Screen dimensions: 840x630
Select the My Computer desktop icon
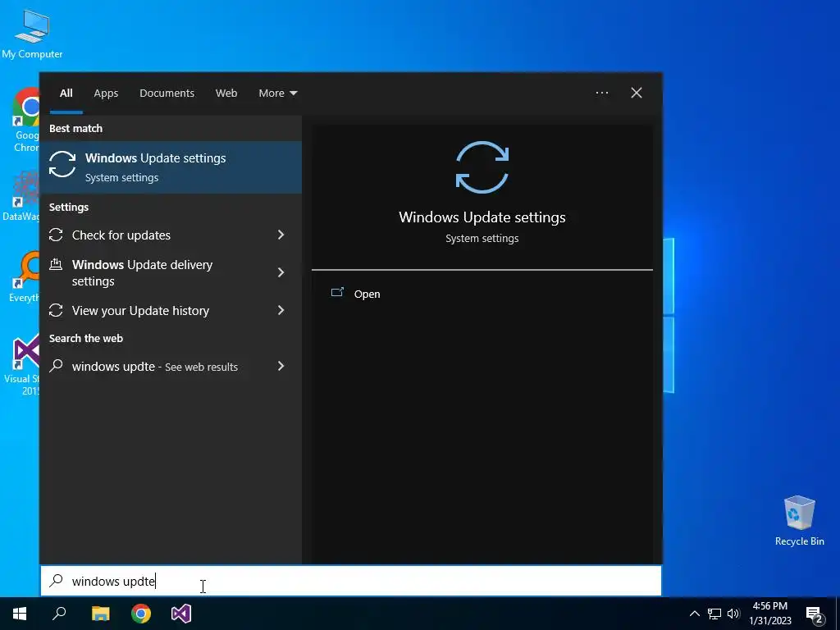pos(32,33)
